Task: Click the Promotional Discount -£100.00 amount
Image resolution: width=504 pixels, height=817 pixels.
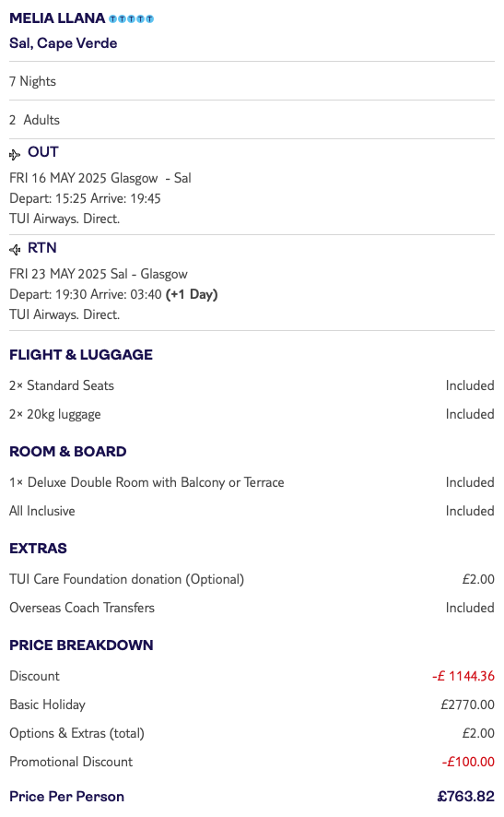Action: [x=468, y=762]
